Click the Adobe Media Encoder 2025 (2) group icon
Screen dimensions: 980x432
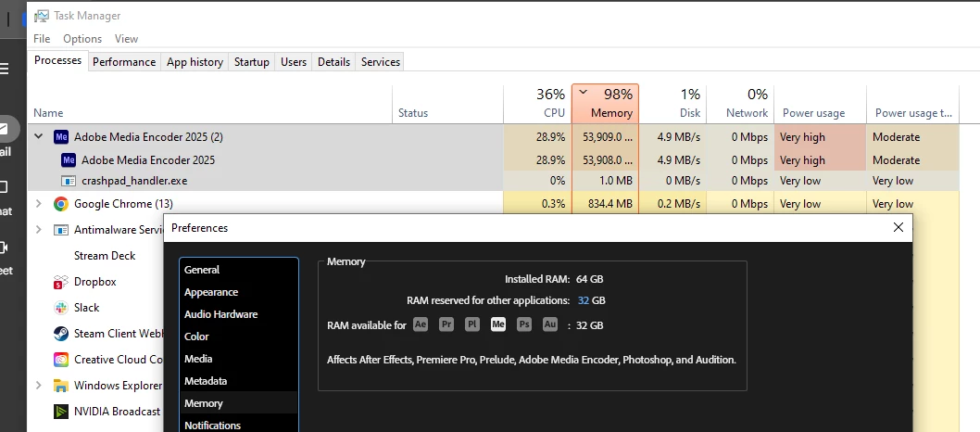(x=60, y=137)
